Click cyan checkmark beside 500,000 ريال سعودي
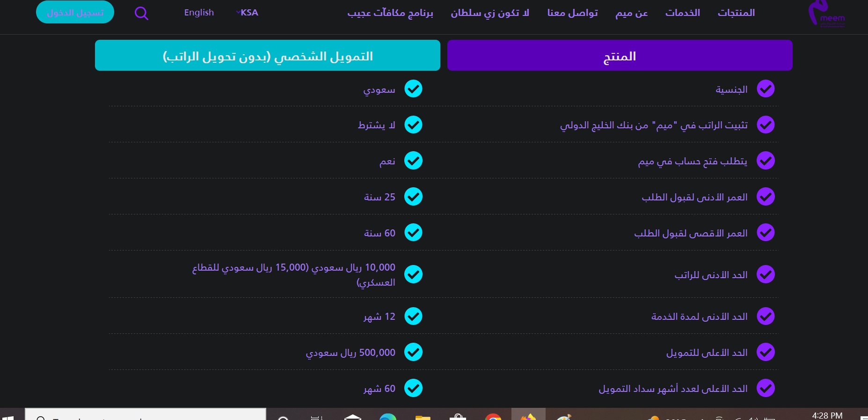Image resolution: width=868 pixels, height=420 pixels. click(x=413, y=352)
